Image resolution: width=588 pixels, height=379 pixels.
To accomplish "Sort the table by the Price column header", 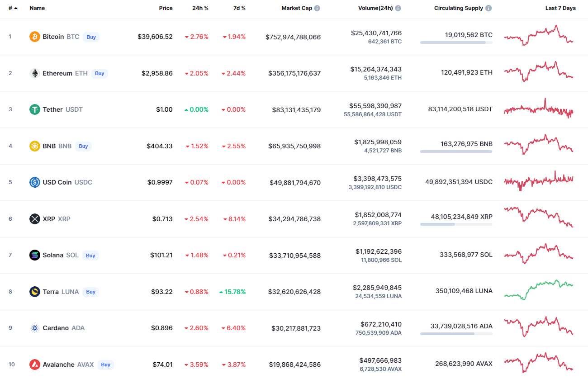I will coord(166,8).
